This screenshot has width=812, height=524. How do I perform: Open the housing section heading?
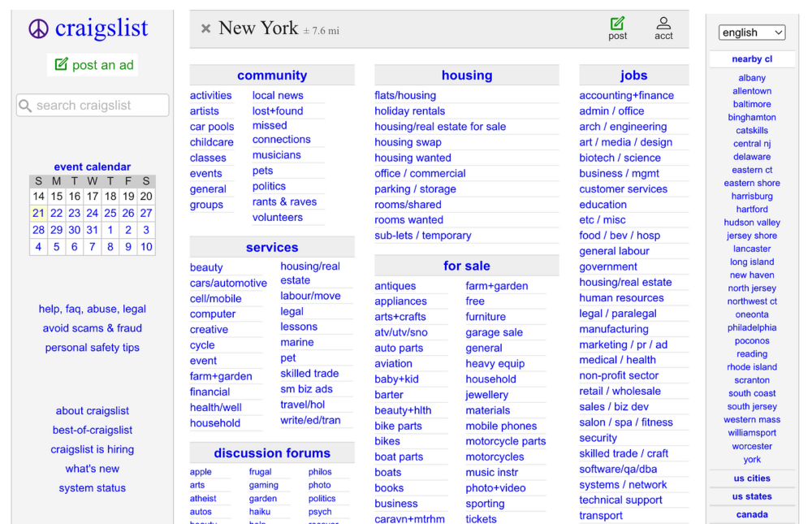(467, 76)
